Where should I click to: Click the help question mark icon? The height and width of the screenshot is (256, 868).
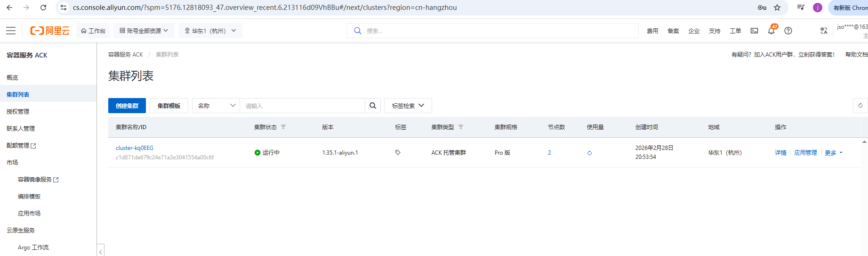pos(788,31)
